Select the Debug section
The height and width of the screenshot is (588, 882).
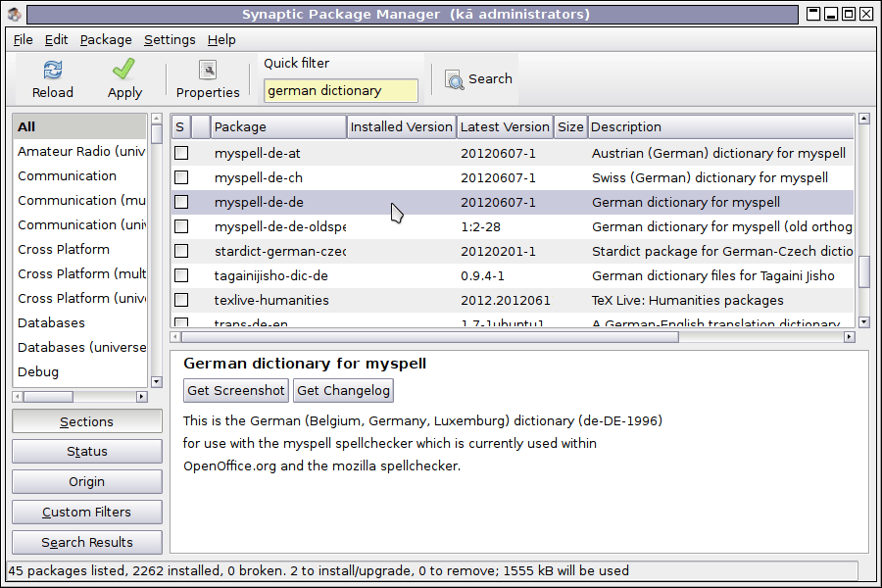(80, 371)
